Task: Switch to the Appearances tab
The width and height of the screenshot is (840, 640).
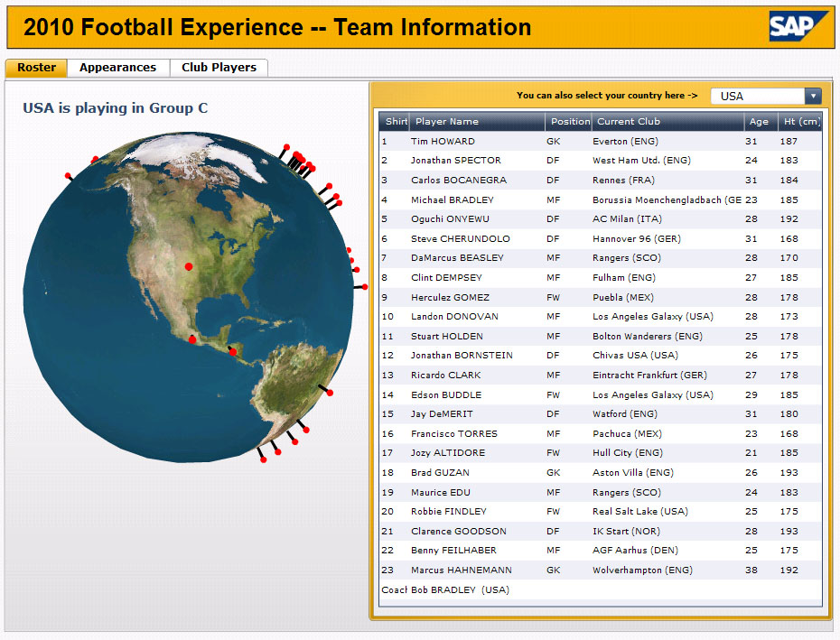Action: click(x=117, y=68)
